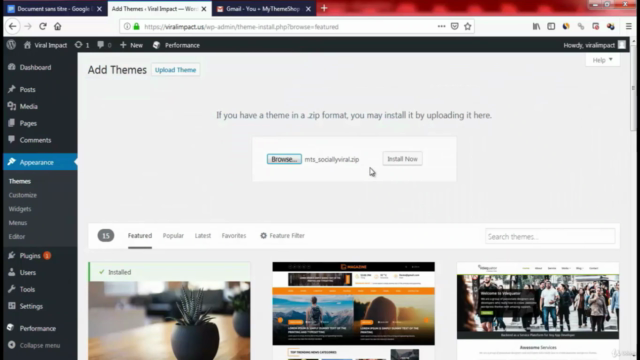Select the crowd photo theme thumbnail

pos(538,311)
